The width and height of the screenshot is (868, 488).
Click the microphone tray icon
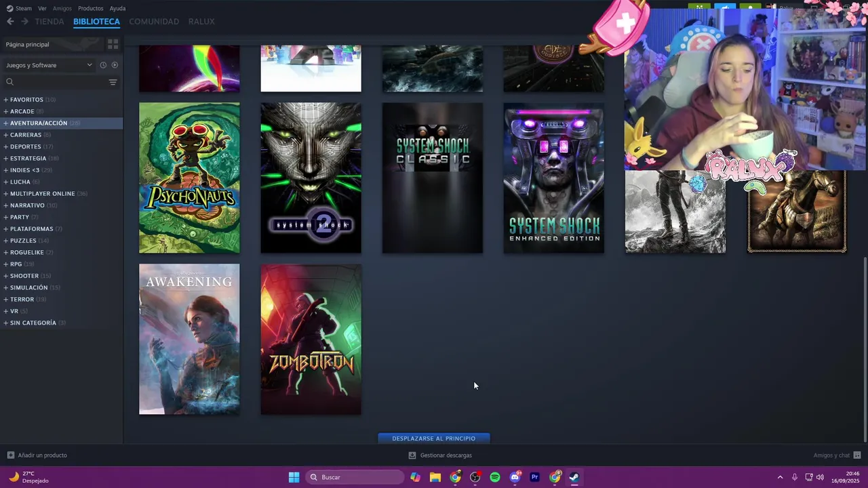(x=795, y=477)
